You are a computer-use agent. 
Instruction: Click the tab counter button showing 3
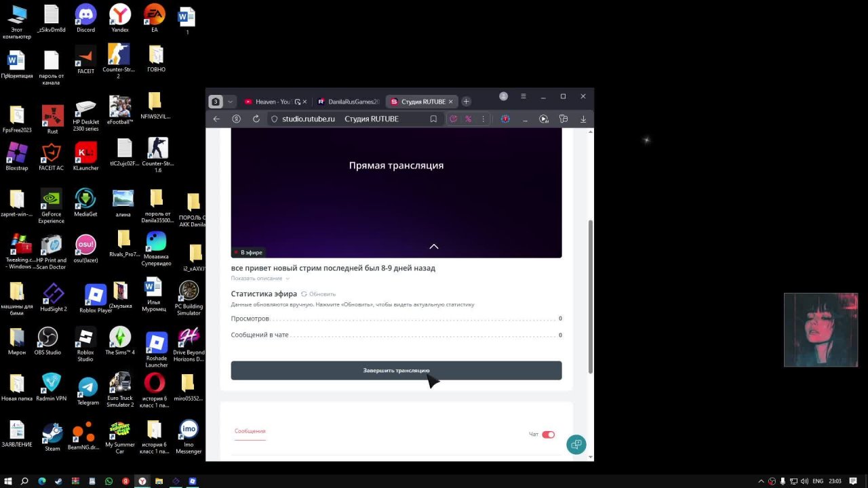[x=216, y=102]
